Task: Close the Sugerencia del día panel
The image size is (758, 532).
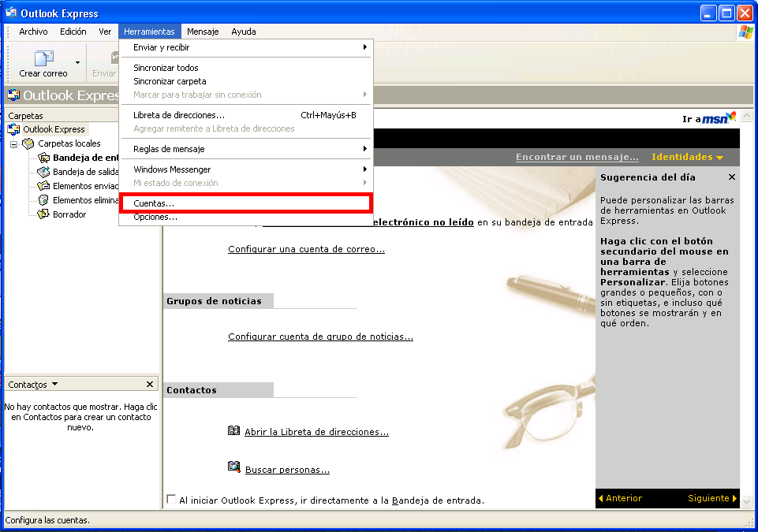Action: 732,177
